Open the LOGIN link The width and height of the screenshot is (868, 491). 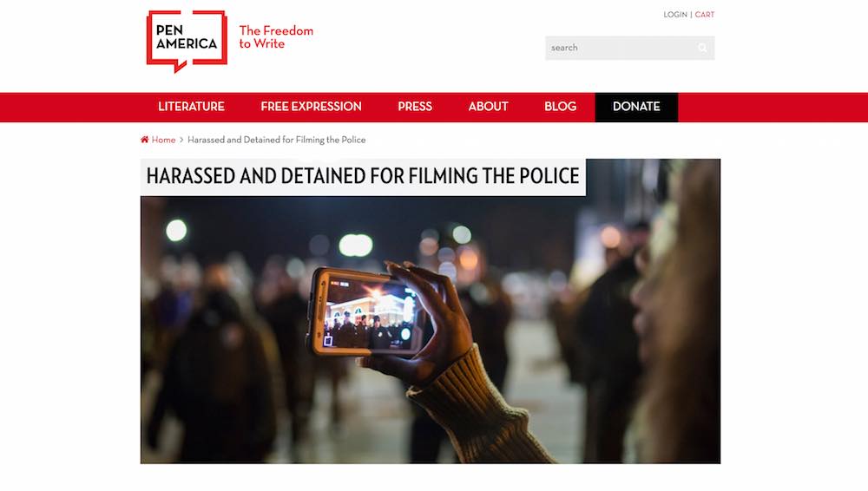coord(674,15)
